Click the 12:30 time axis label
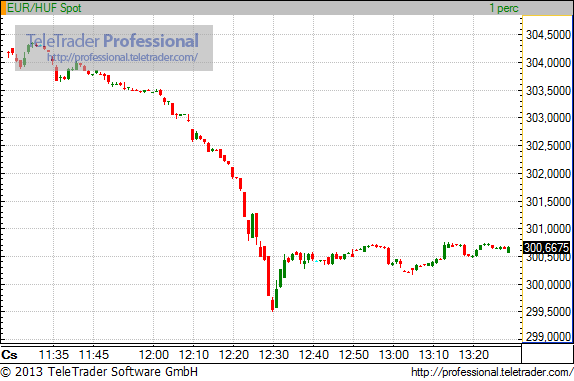Screen dimensions: 574x381 [x=274, y=355]
